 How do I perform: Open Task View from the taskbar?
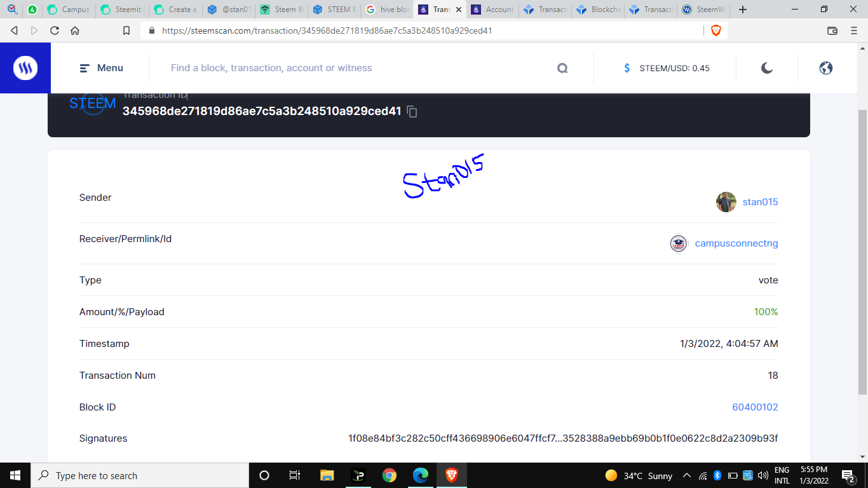pyautogui.click(x=295, y=475)
